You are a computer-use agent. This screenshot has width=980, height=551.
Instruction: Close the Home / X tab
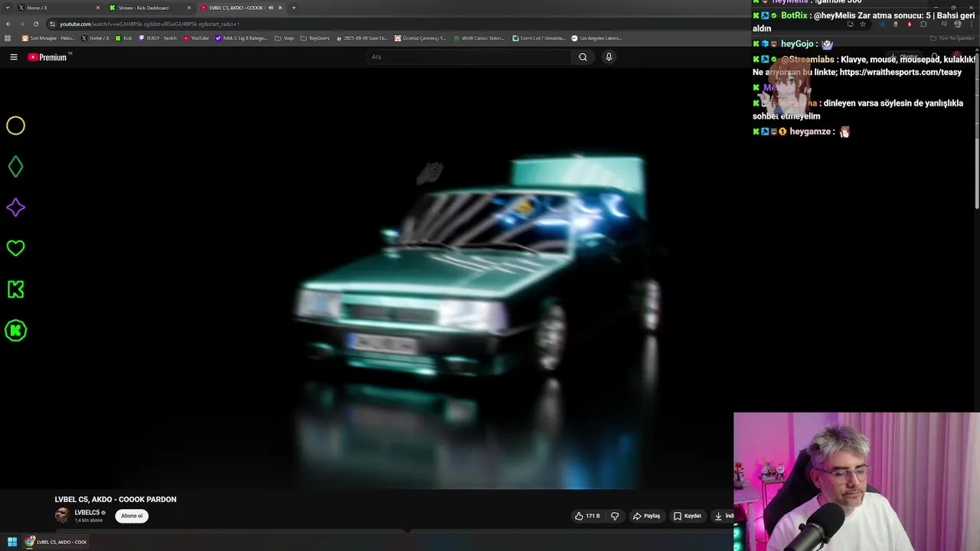[98, 8]
